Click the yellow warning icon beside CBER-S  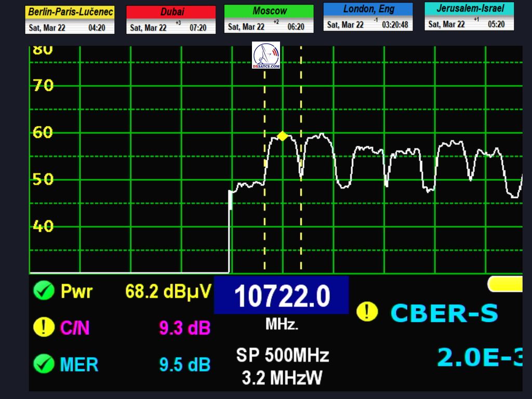(367, 312)
